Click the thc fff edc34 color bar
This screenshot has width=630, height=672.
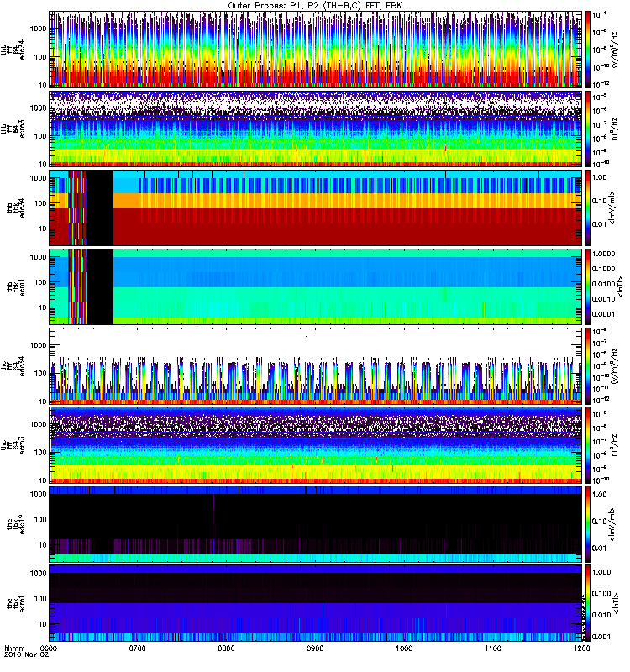pos(588,366)
